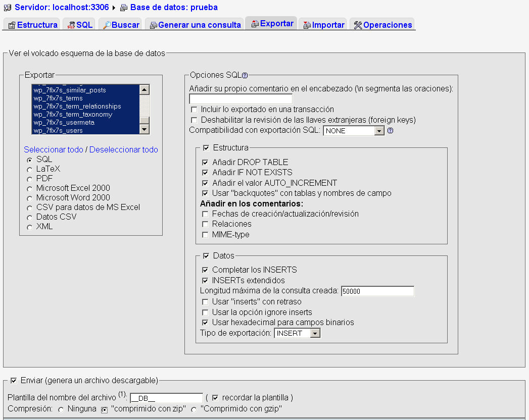Select the LaTeX export format

(30, 170)
